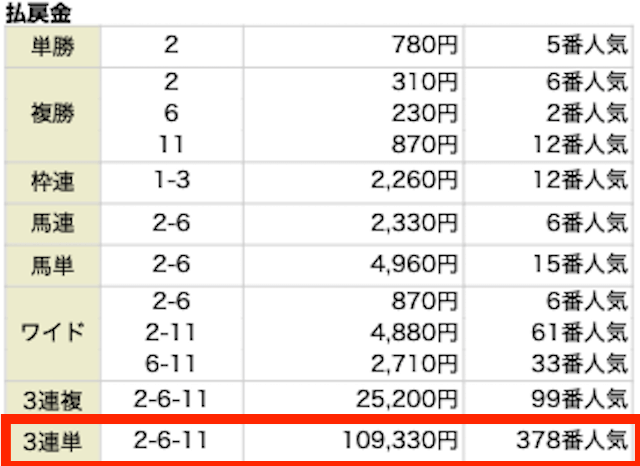The height and width of the screenshot is (466, 640).
Task: Click the 3連複 row label
Action: (53, 400)
